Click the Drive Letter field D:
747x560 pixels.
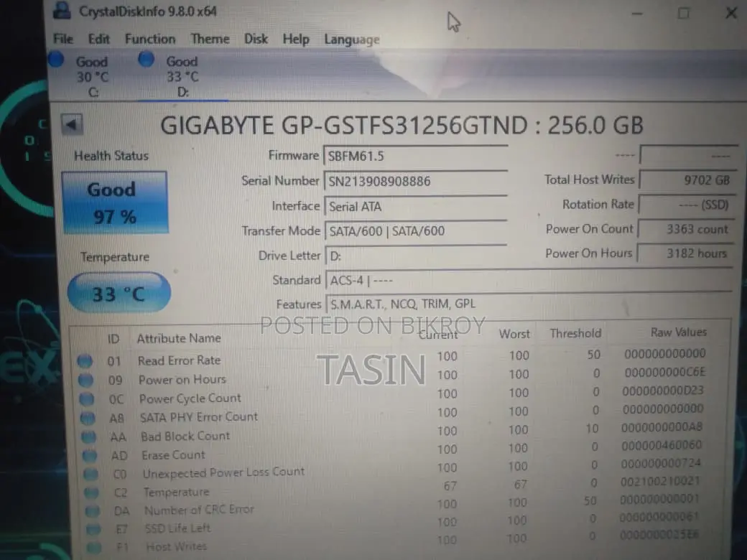tap(415, 256)
